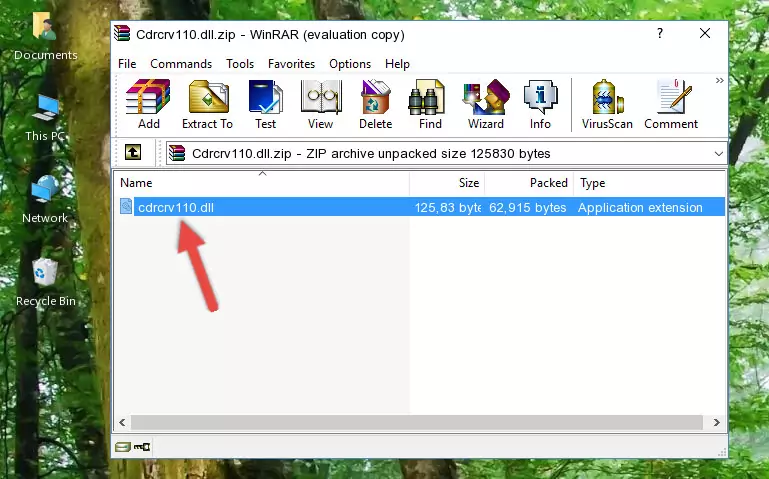
Task: Click the horizontal scrollbar right arrow
Action: click(717, 422)
